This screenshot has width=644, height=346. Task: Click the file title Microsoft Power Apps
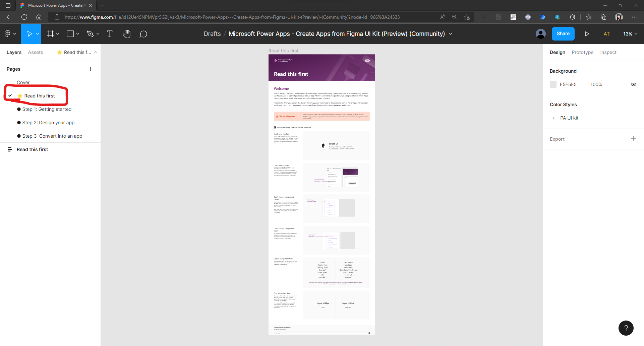[x=337, y=34]
